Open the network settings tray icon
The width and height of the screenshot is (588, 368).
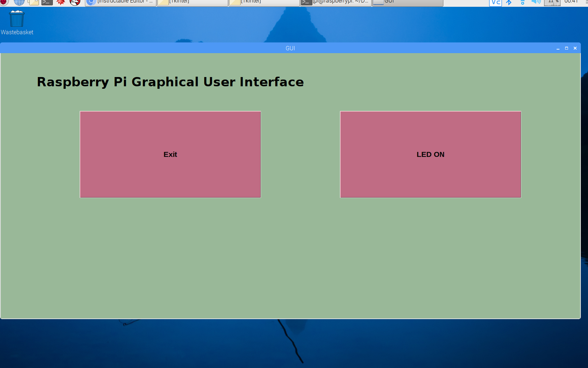pyautogui.click(x=523, y=3)
